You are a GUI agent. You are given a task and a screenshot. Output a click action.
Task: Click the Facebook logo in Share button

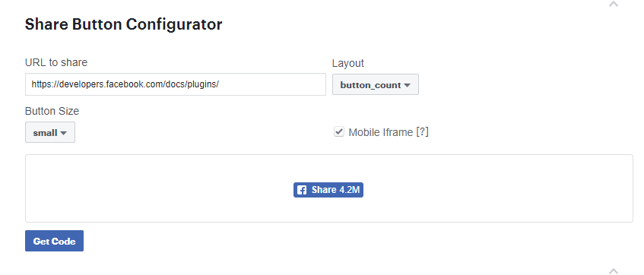click(302, 190)
